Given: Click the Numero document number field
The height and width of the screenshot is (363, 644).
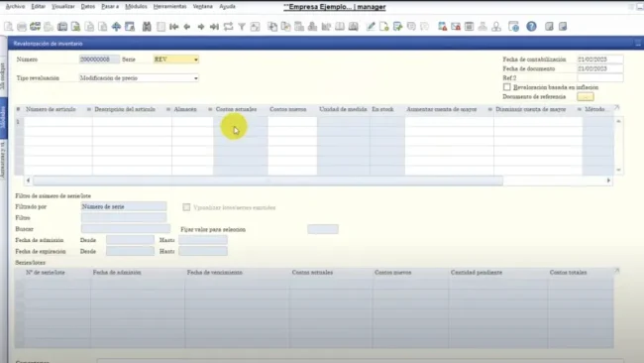Looking at the screenshot, I should (99, 60).
